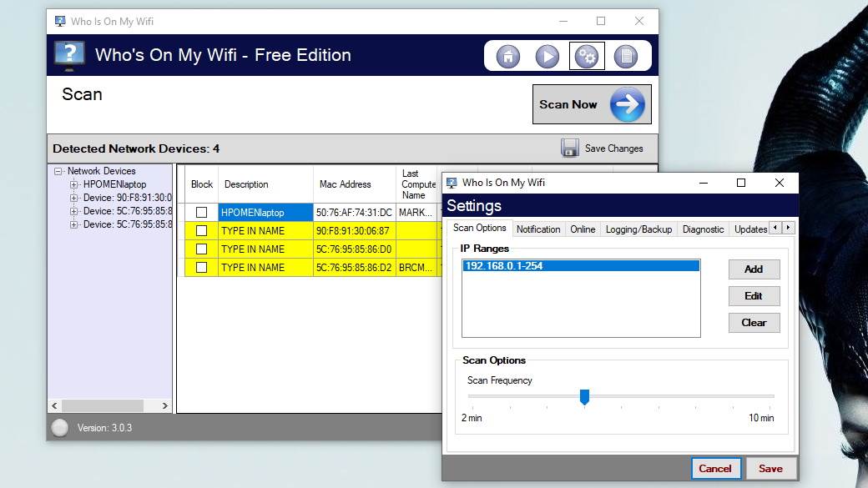
Task: Click the Save Changes disk icon
Action: [x=571, y=148]
